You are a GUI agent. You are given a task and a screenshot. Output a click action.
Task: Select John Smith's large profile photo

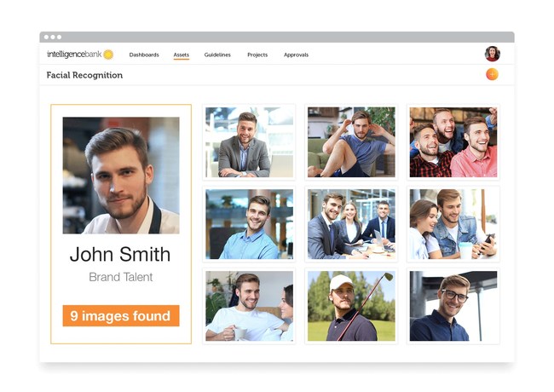[121, 176]
